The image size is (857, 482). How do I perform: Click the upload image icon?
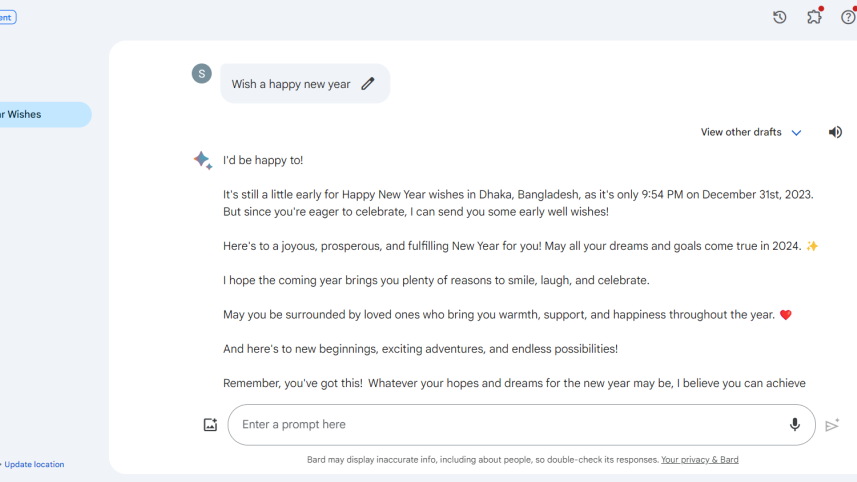[210, 425]
